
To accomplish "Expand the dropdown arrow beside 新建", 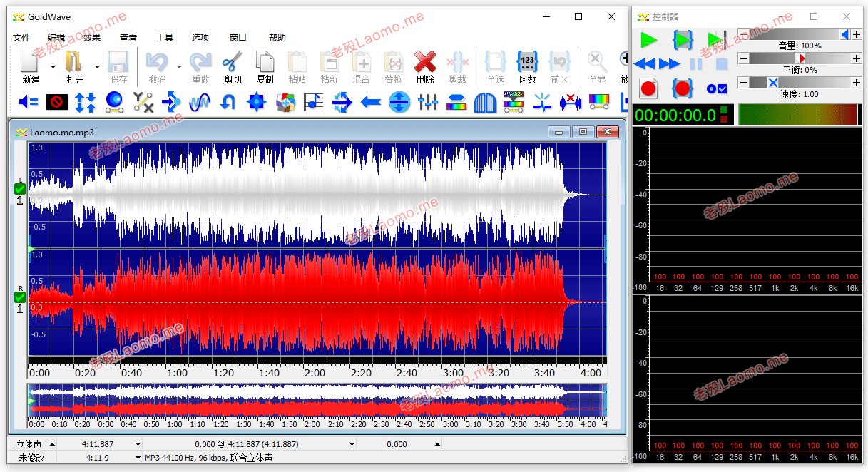I will pyautogui.click(x=52, y=67).
